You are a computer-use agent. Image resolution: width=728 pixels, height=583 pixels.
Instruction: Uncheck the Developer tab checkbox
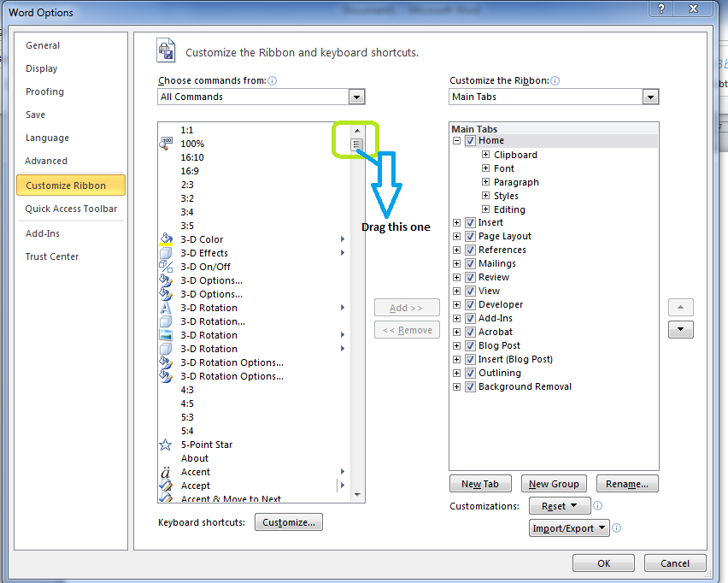[x=468, y=304]
